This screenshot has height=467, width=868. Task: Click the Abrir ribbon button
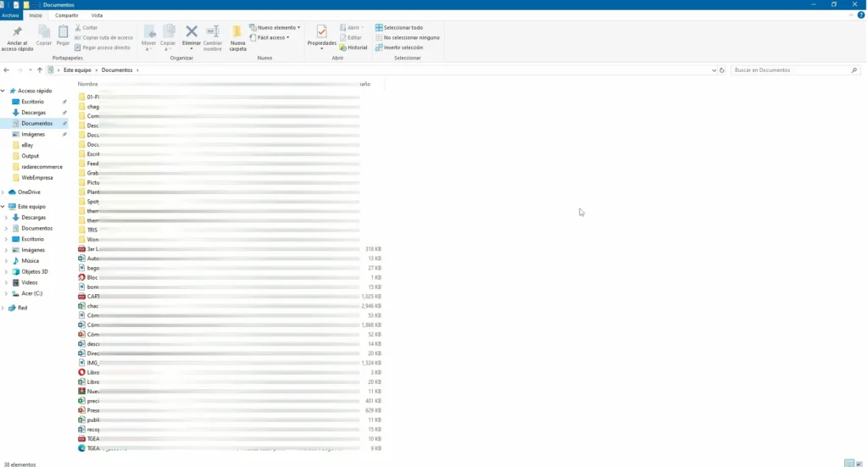point(352,28)
